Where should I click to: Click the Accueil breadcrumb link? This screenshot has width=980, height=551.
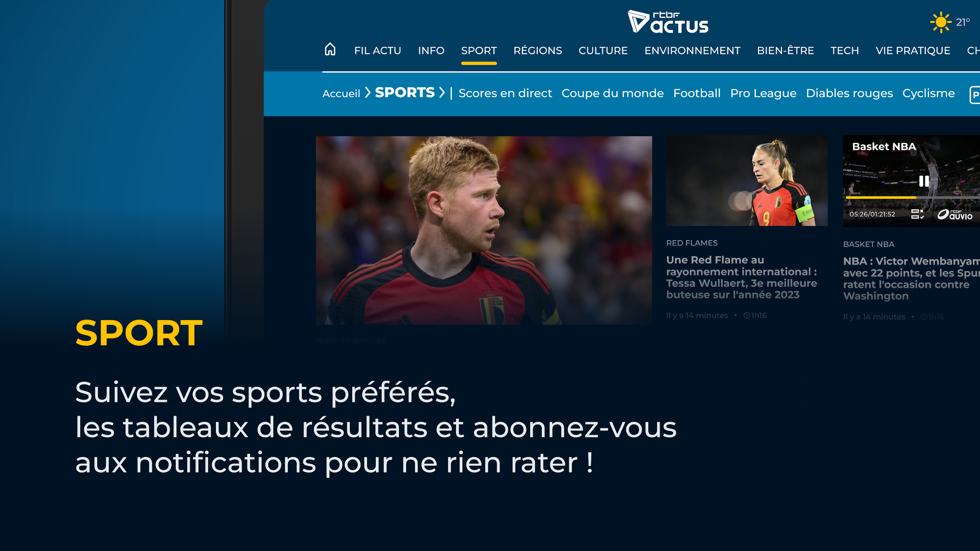click(341, 93)
